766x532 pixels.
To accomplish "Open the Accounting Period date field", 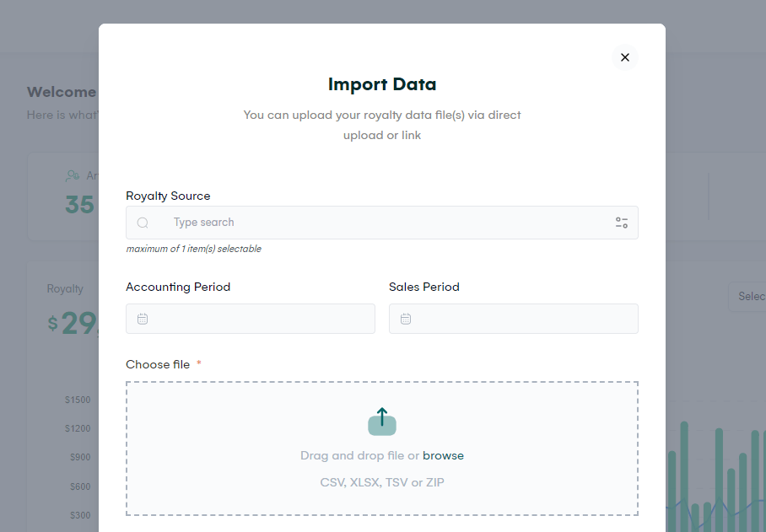I will [x=250, y=319].
